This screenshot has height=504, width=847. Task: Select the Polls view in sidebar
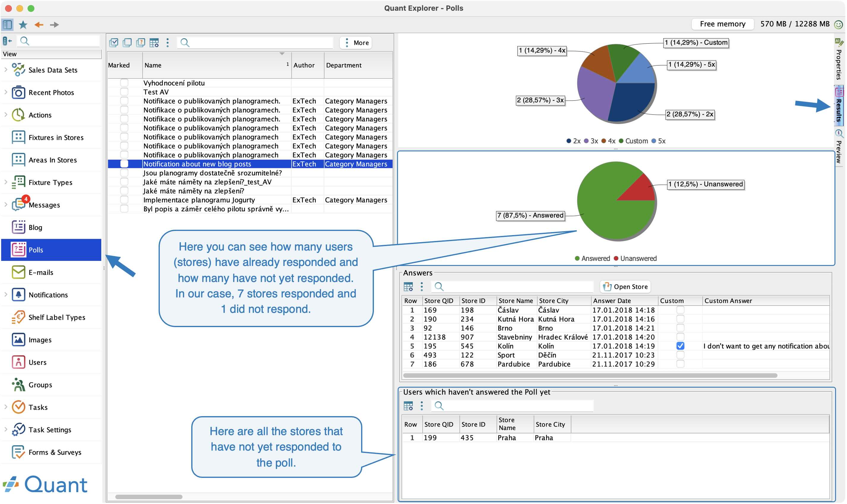coord(51,250)
